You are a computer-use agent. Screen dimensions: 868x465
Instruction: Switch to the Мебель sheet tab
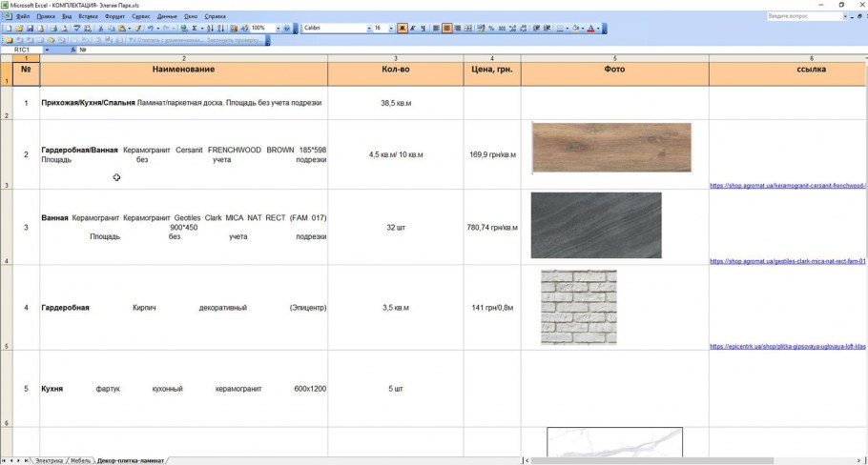click(80, 460)
